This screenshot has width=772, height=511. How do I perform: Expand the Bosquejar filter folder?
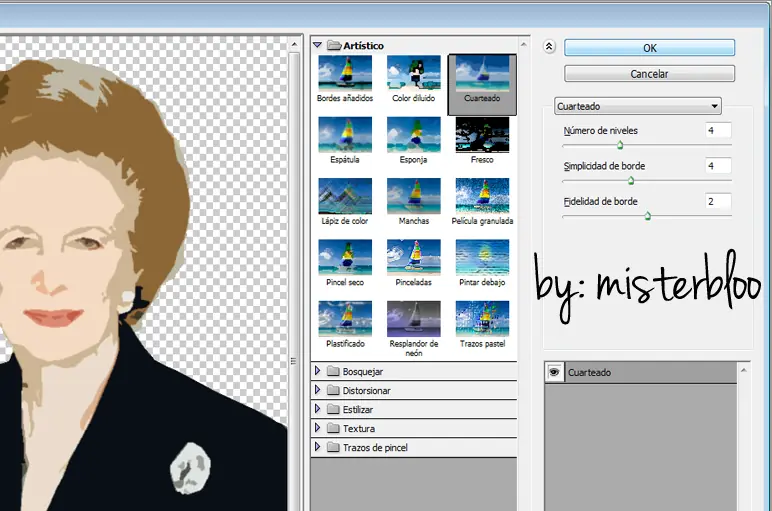(x=318, y=371)
